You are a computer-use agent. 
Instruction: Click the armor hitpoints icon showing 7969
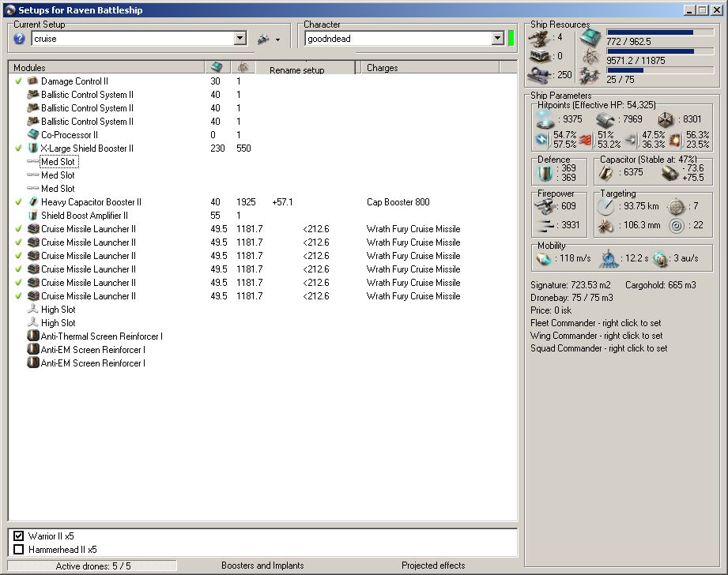coord(605,120)
